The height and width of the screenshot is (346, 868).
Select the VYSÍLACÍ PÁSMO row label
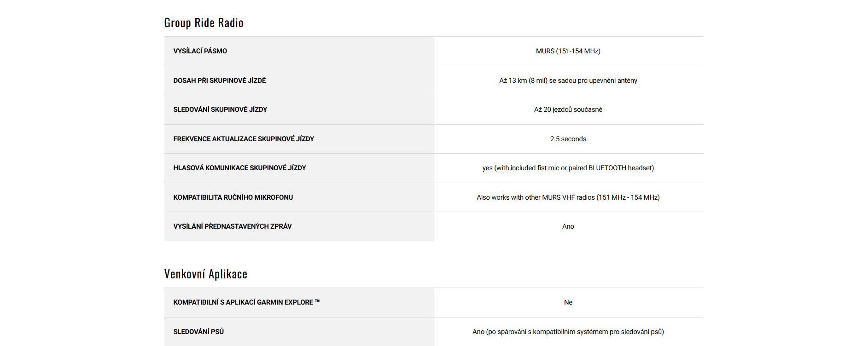(200, 51)
